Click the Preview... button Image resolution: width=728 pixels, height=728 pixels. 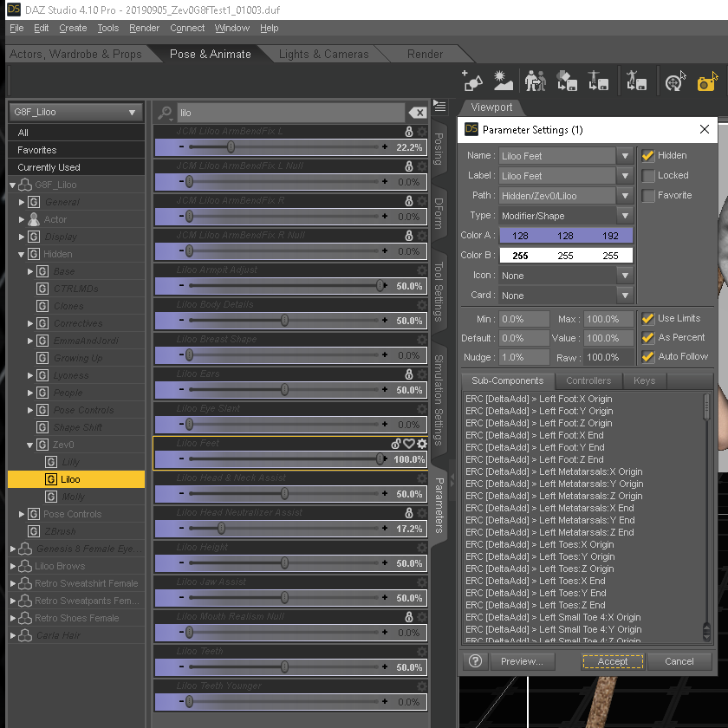click(522, 661)
